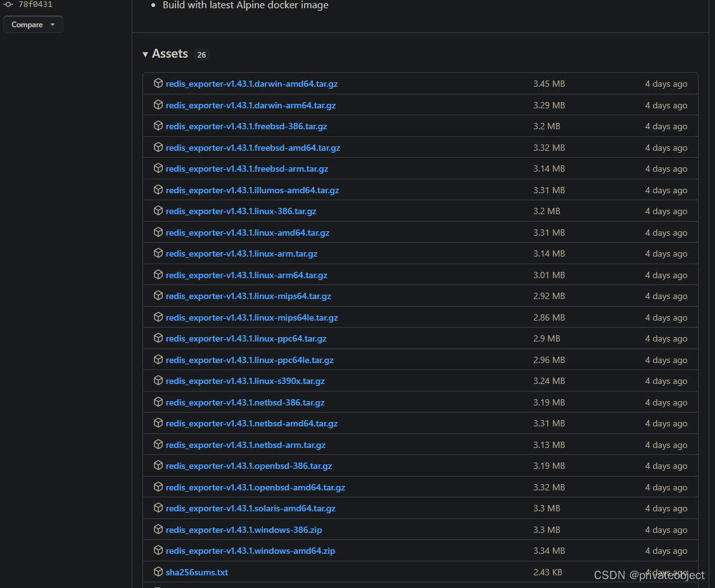Screen dimensions: 715x588
Task: Click package icon beside freebsd-amd64.tar.gz
Action: click(x=158, y=147)
